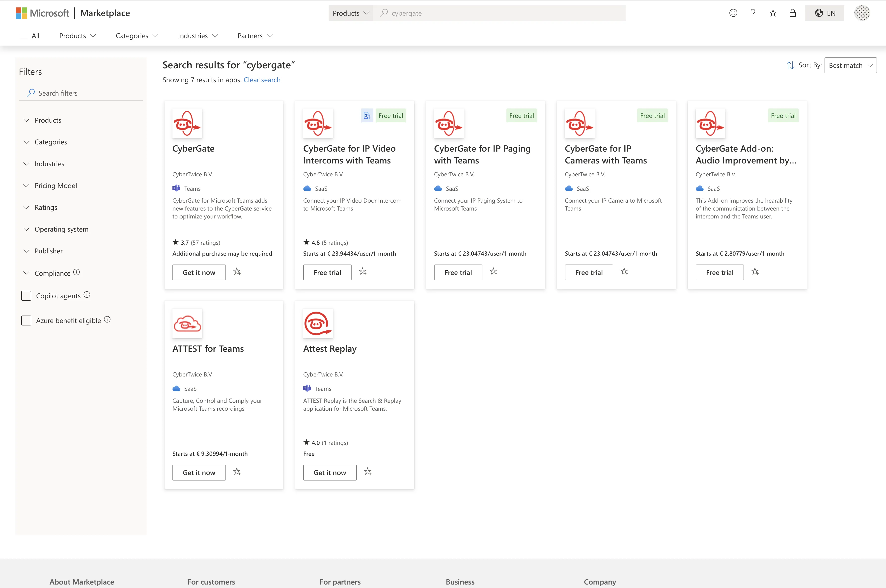886x588 pixels.
Task: Click Free trial for IP Paging
Action: pyautogui.click(x=458, y=273)
